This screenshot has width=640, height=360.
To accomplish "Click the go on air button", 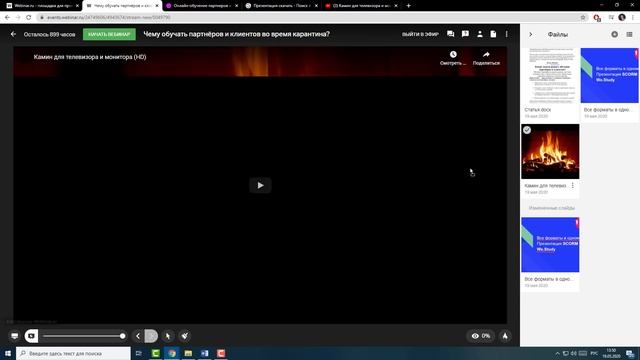I will (x=420, y=34).
